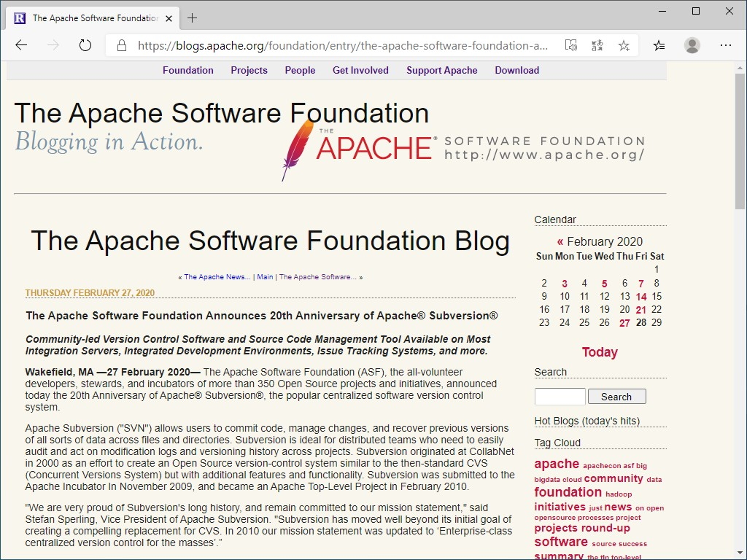The height and width of the screenshot is (560, 747).
Task: Click inside the search input field
Action: (560, 396)
